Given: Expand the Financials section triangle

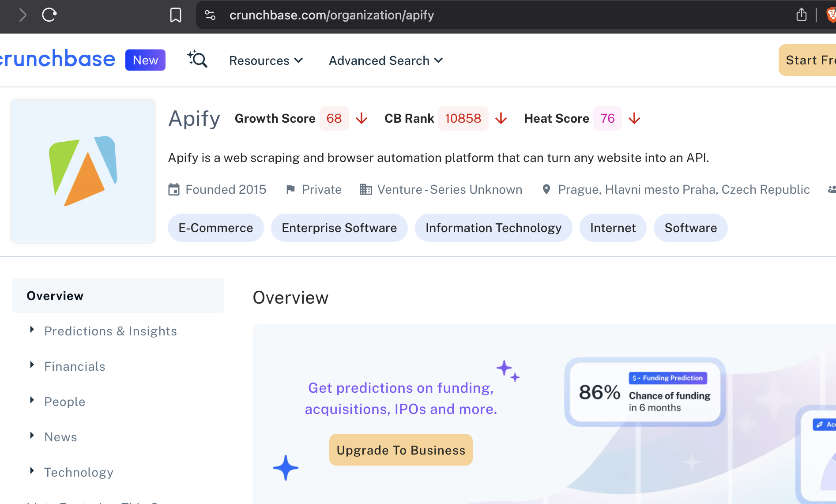Looking at the screenshot, I should coord(32,365).
